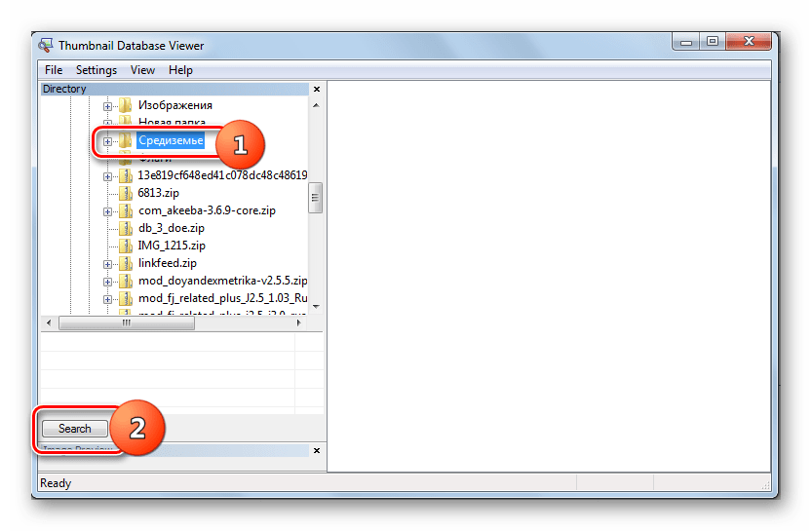This screenshot has height=531, width=812.
Task: Open the View menu
Action: click(142, 70)
